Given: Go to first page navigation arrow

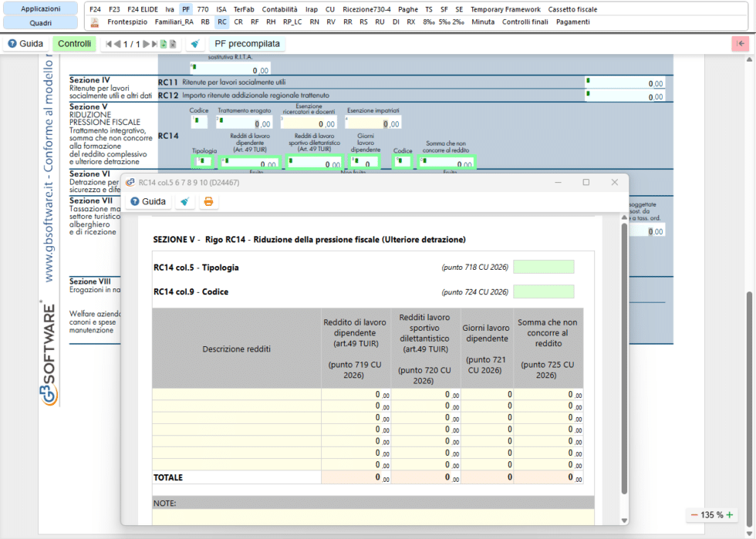Looking at the screenshot, I should pyautogui.click(x=109, y=44).
